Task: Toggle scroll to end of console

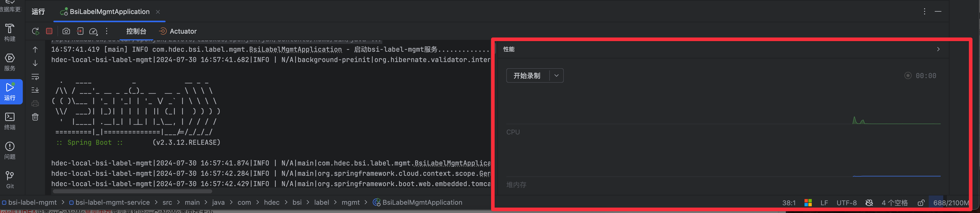Action: tap(35, 90)
